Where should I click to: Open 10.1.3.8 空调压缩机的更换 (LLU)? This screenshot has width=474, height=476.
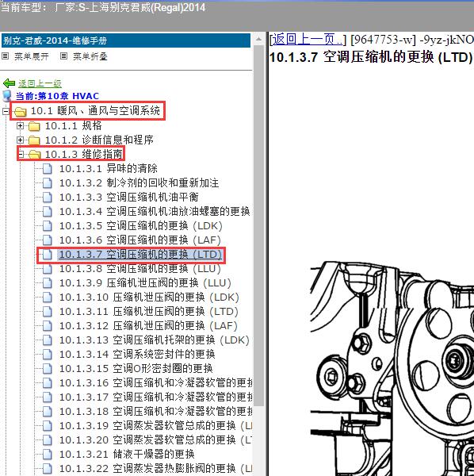140,269
